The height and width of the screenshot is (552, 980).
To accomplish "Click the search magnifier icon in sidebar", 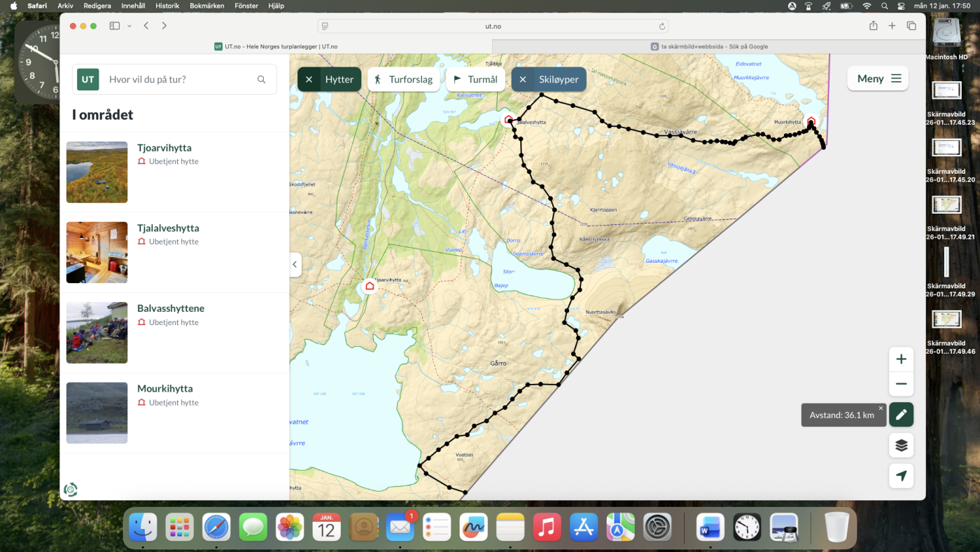I will pos(262,80).
